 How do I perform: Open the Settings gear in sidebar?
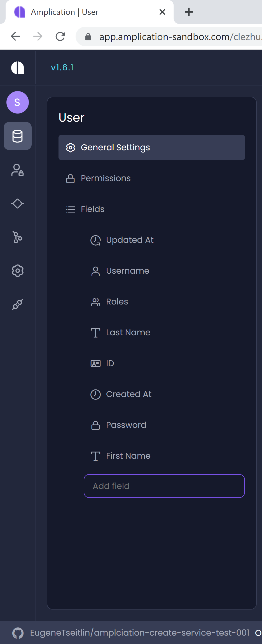tap(17, 271)
